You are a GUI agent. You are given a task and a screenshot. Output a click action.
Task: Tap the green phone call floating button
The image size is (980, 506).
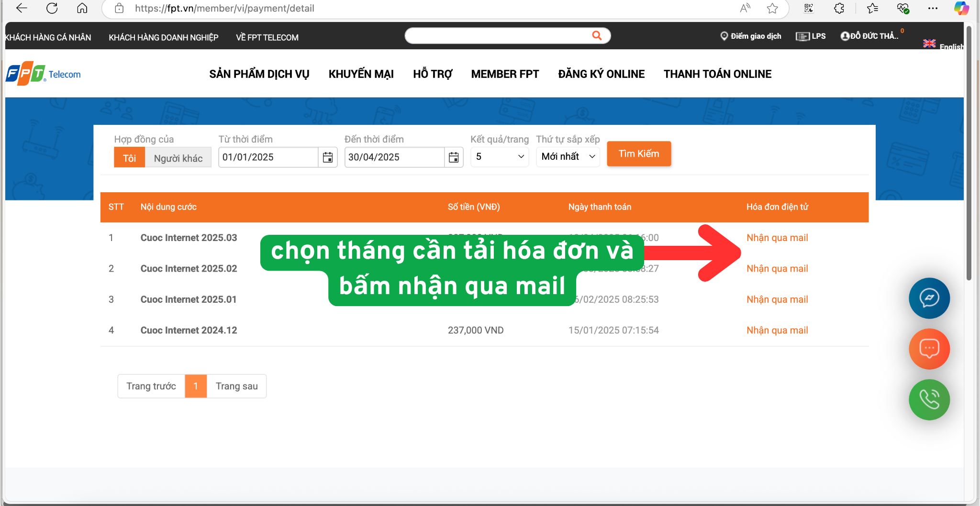tap(929, 399)
